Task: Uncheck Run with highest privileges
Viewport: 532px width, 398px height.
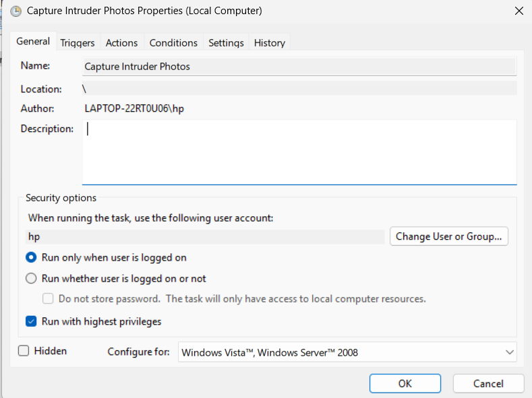Action: [x=31, y=321]
